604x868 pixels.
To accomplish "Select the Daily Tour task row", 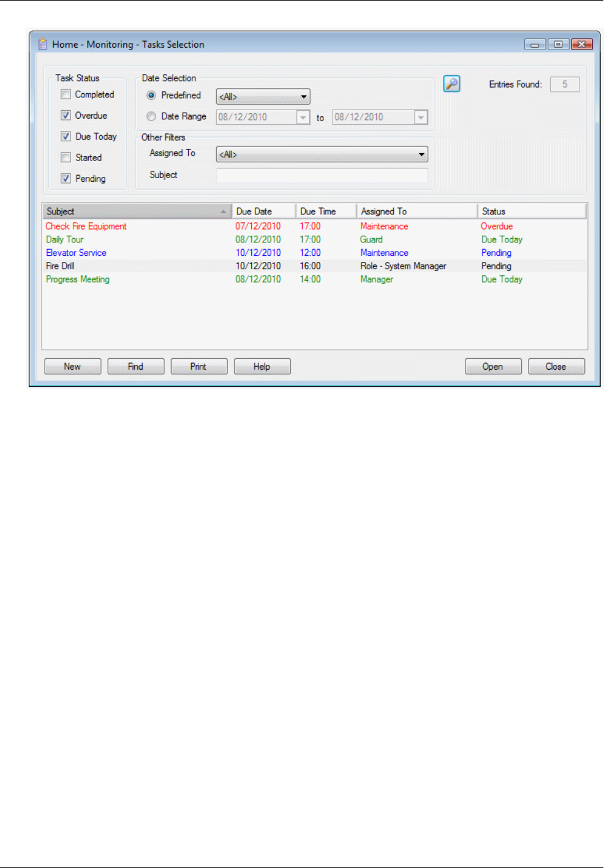I will pos(314,239).
